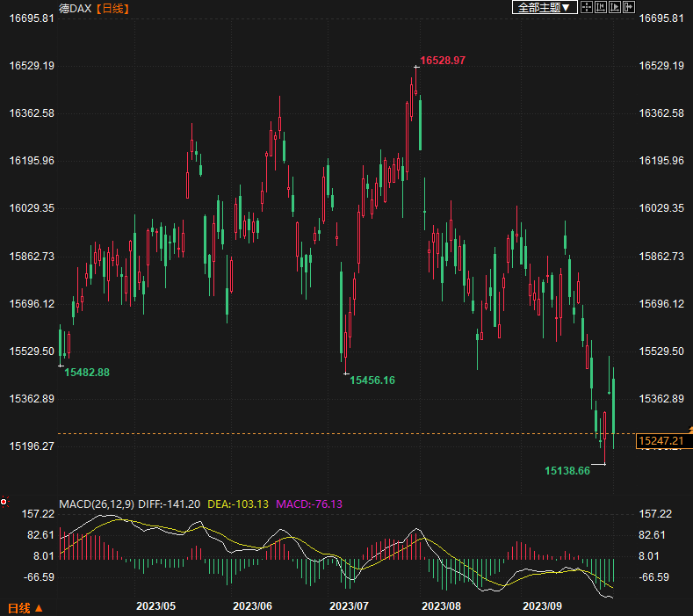The height and width of the screenshot is (616, 693).
Task: Click the small orange arrow above price tag
Action: 688,429
